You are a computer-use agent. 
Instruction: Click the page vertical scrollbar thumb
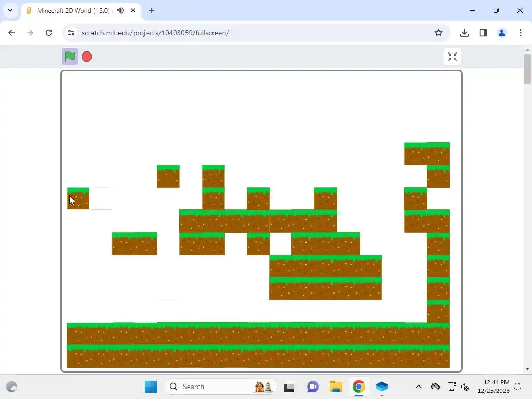[527, 69]
